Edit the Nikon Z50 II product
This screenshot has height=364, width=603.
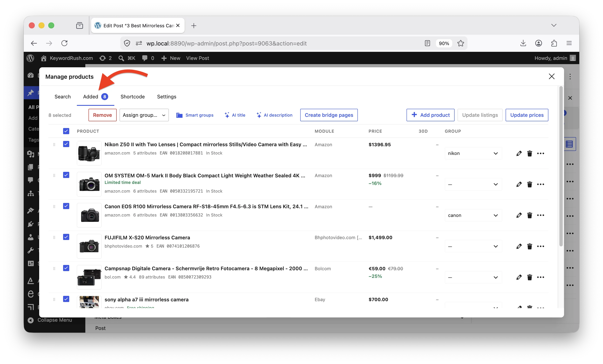pyautogui.click(x=519, y=153)
